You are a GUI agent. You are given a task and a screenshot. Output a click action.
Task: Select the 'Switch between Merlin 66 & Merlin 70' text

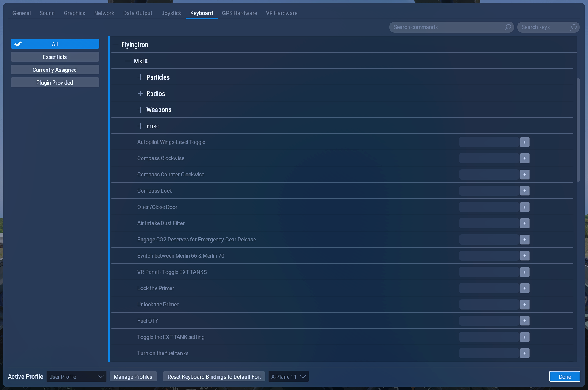[181, 256]
